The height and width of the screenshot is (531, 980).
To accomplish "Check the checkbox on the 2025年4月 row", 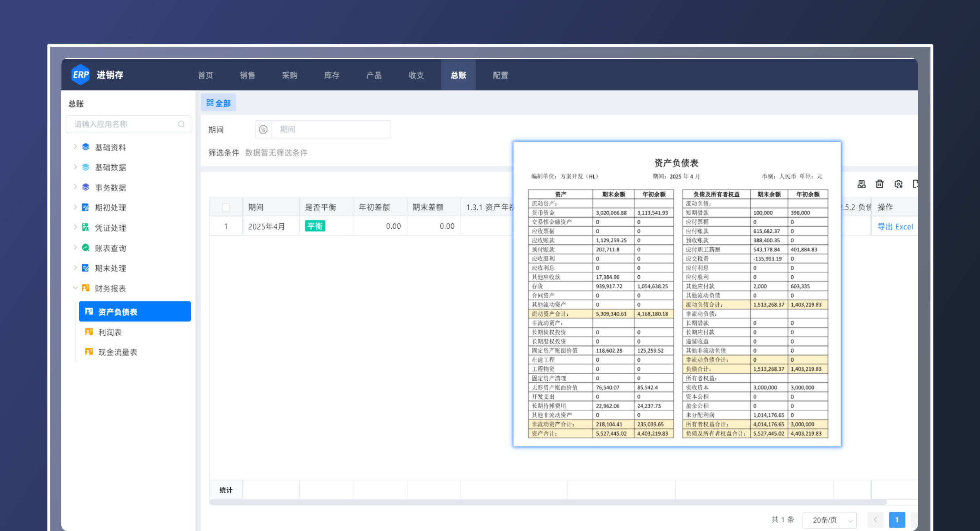I will 226,226.
